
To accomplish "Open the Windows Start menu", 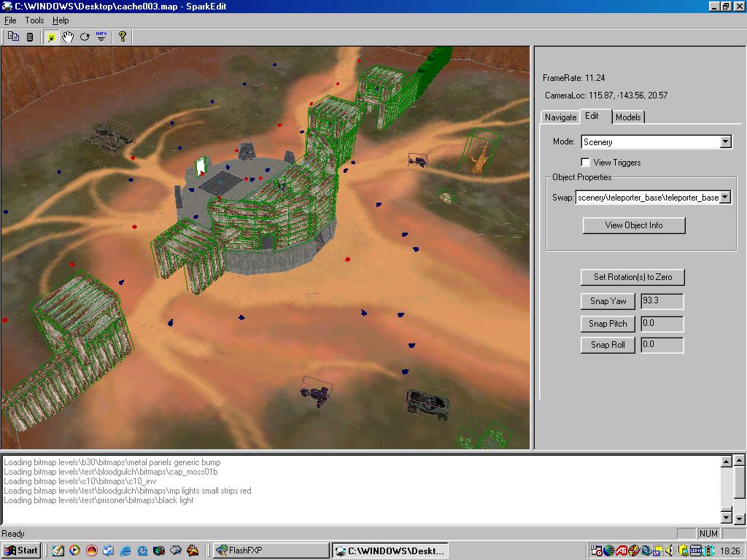I will pos(21,551).
